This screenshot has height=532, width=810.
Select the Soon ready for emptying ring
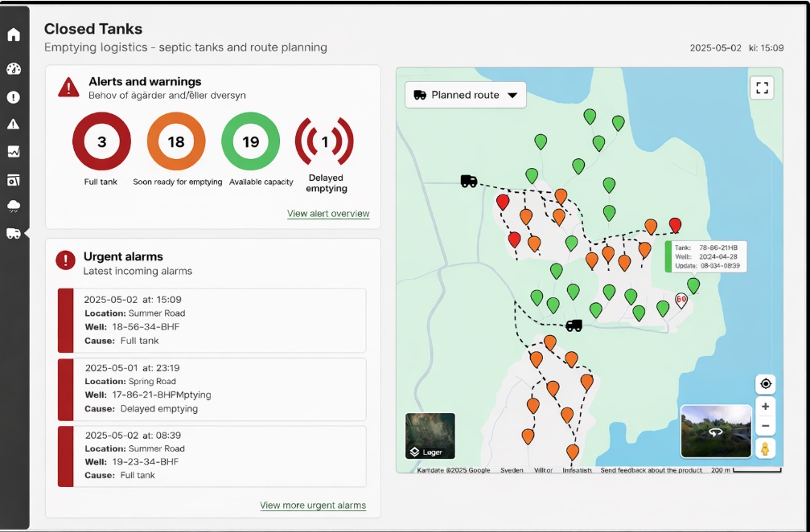176,142
